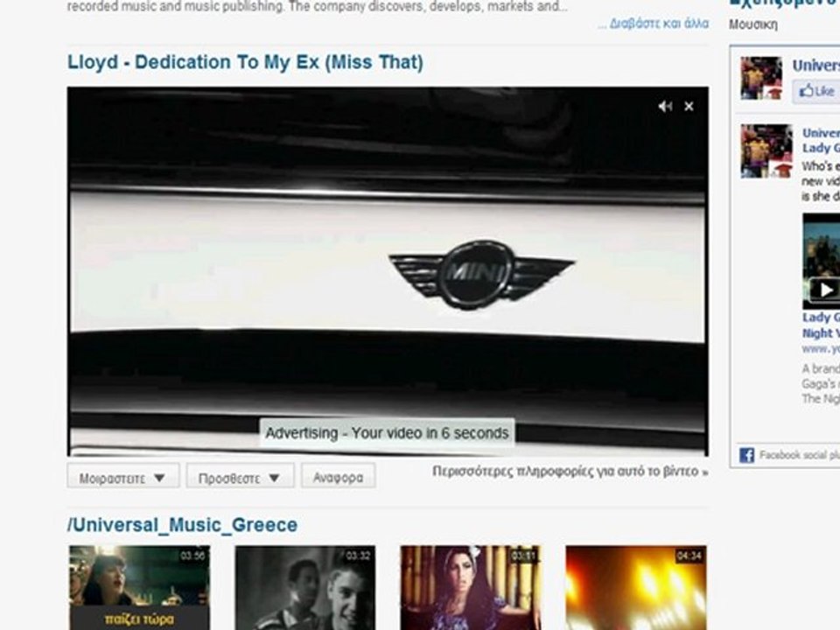
Task: Mute the video ad with the speaker icon
Action: 665,107
